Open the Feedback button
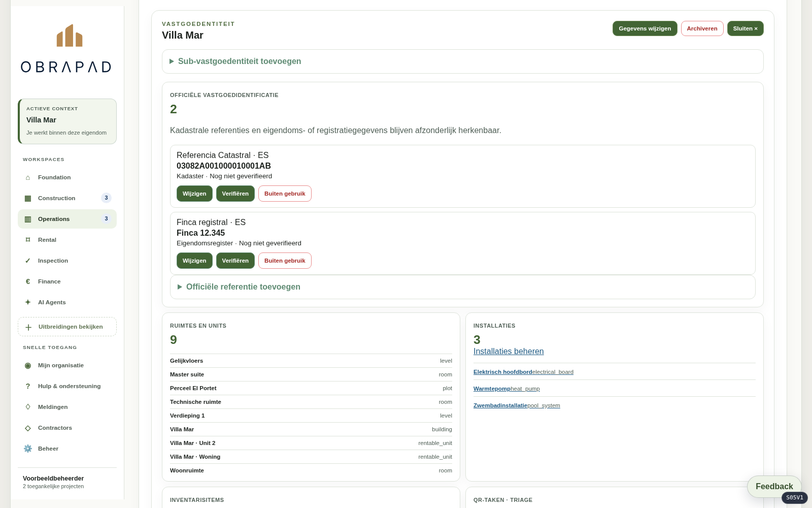812x508 pixels. coord(774,487)
